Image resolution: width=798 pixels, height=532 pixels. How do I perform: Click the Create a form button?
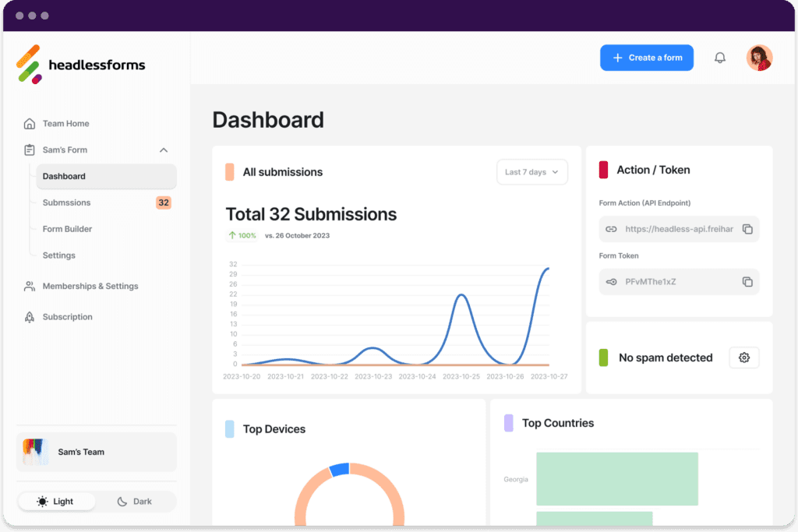click(x=646, y=58)
